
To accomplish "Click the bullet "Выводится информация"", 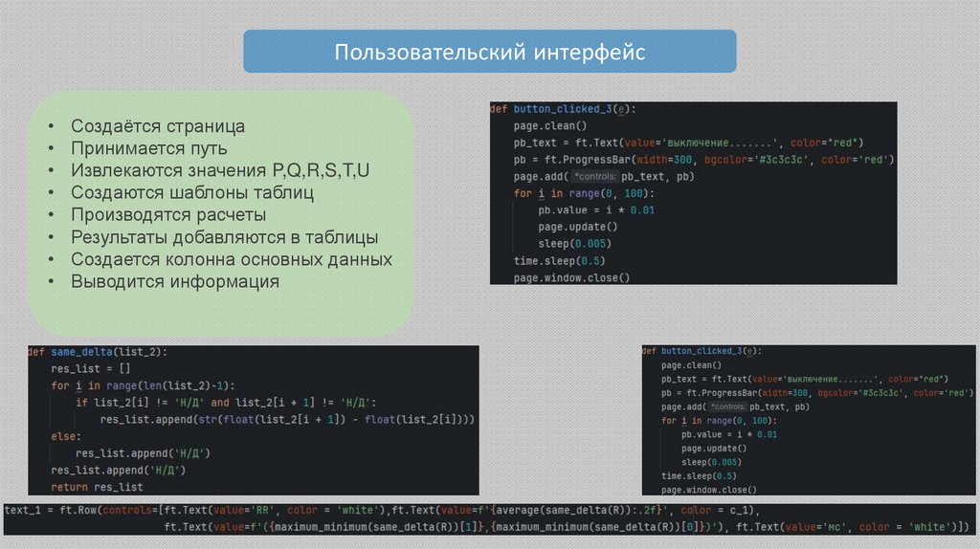I will point(175,282).
